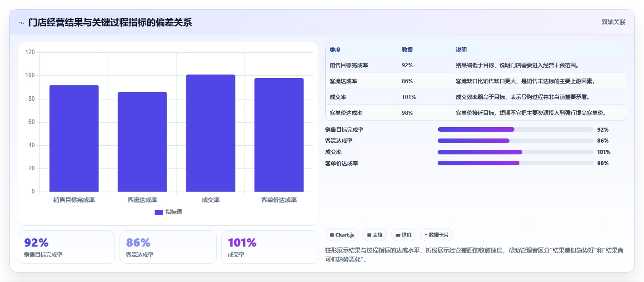Click the 客单价达成率 progress label

coord(341,163)
